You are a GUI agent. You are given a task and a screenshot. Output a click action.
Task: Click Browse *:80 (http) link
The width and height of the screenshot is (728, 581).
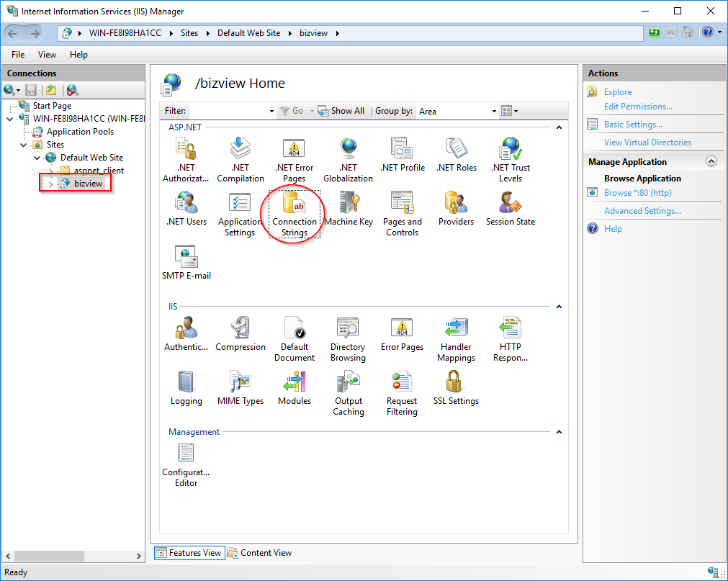637,192
